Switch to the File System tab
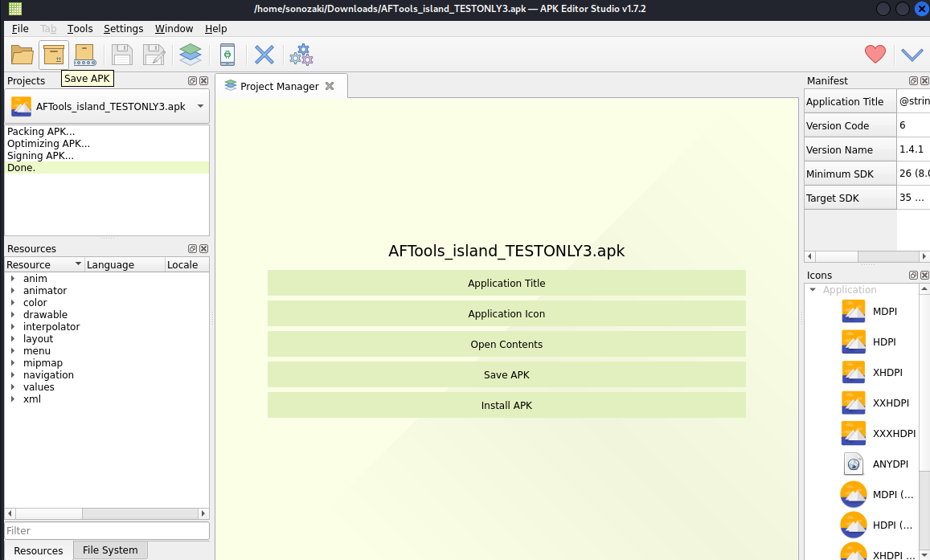Viewport: 930px width, 560px height. click(110, 550)
